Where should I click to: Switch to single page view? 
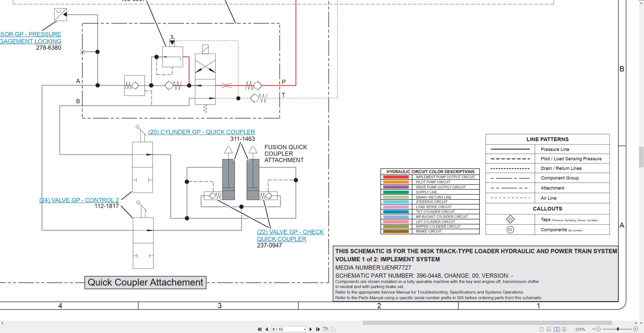(541, 329)
